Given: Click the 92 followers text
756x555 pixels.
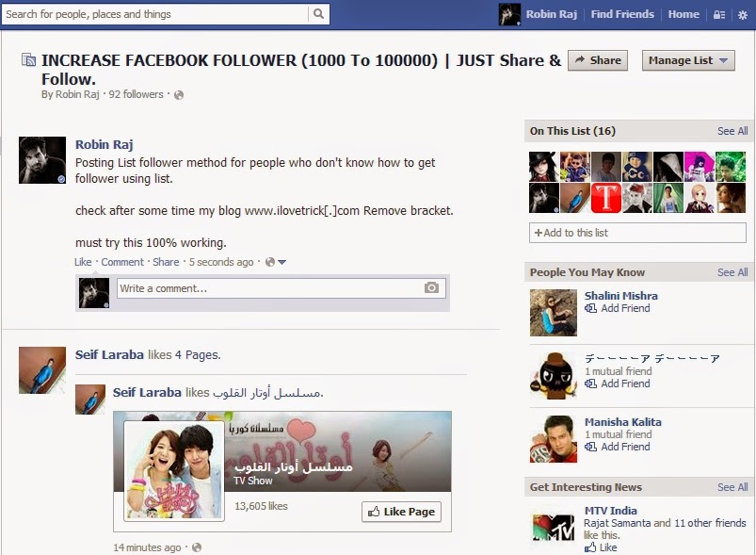Looking at the screenshot, I should coord(136,94).
